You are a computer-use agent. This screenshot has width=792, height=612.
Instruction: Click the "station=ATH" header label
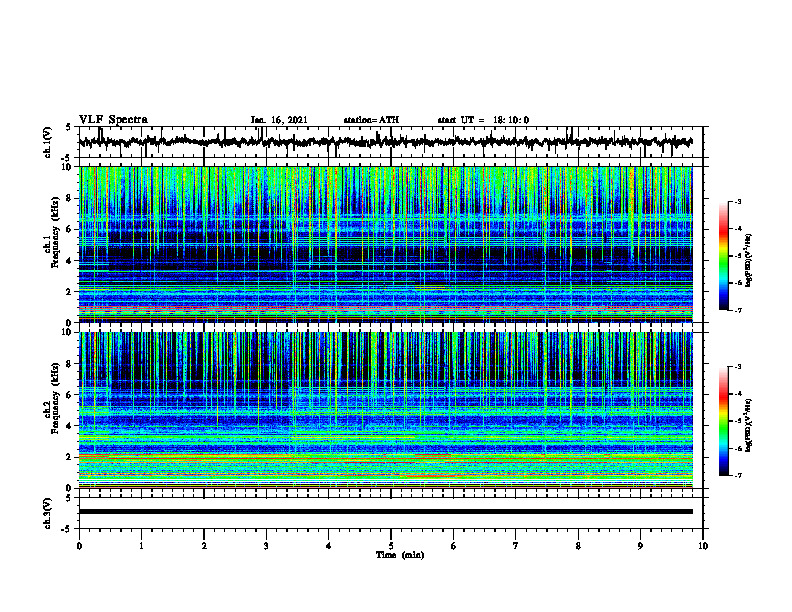(x=371, y=120)
